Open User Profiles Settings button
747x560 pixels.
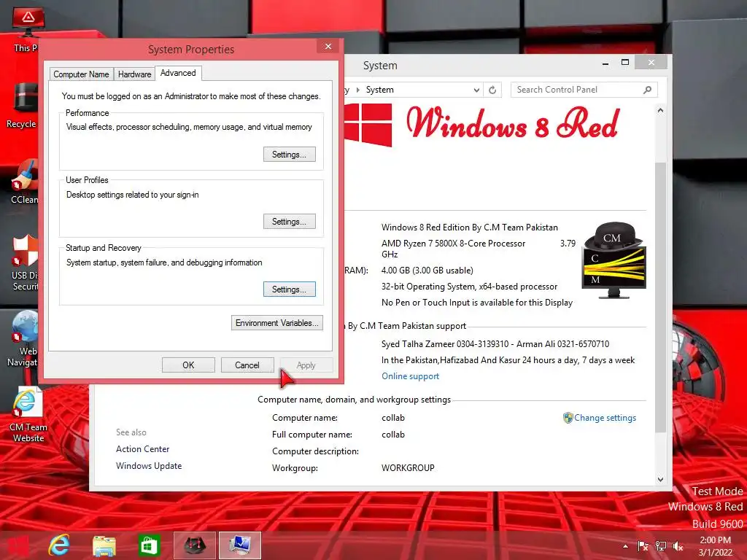click(x=289, y=222)
